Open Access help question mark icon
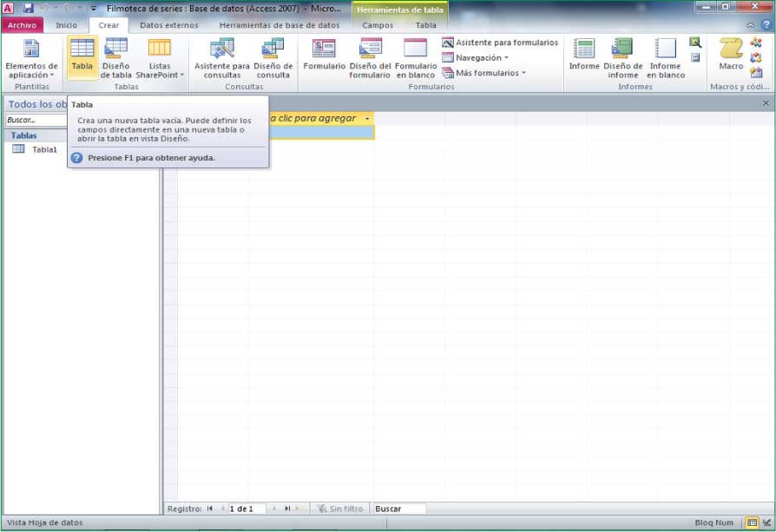This screenshot has height=532, width=776. click(766, 25)
